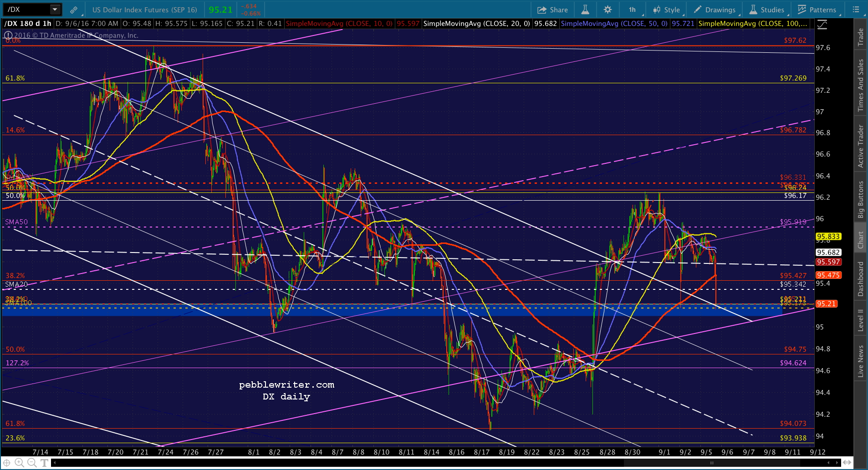
Task: Click the red 95.475 price axis bubble
Action: [828, 275]
